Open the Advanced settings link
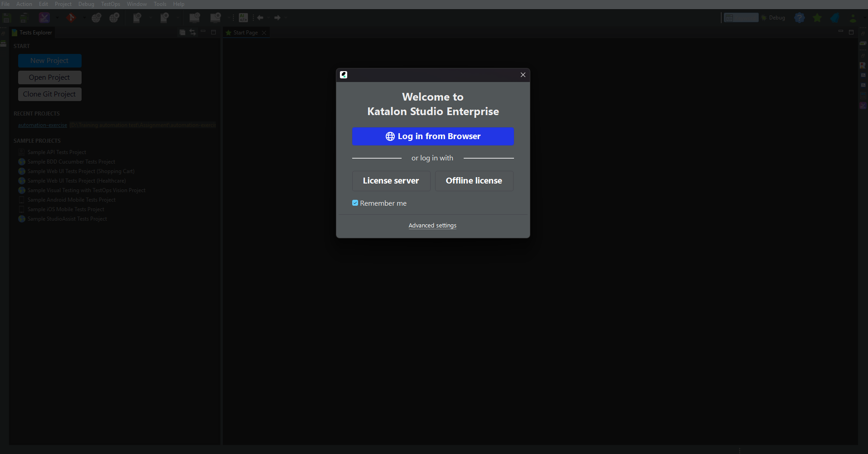The width and height of the screenshot is (868, 454). [x=432, y=226]
